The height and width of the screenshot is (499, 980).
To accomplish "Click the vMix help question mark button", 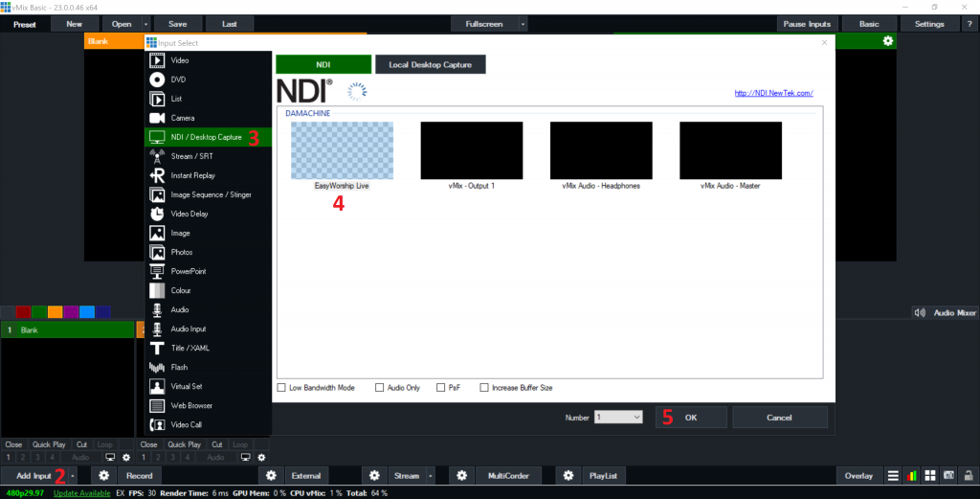I will pos(970,24).
